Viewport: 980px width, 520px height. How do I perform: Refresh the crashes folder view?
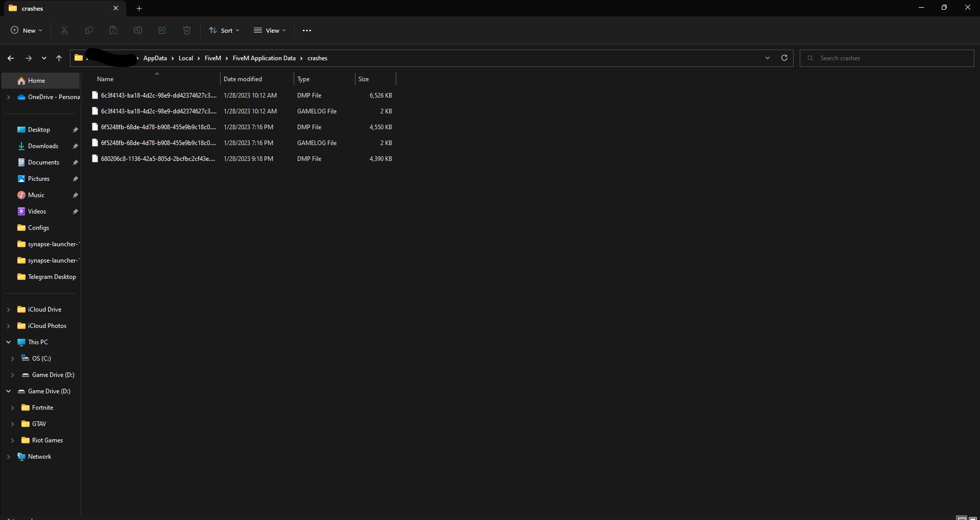tap(784, 58)
